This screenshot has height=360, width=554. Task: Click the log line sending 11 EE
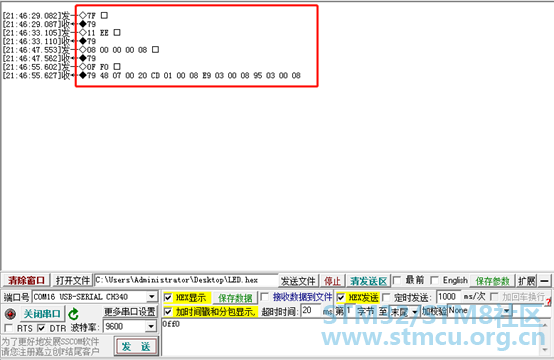61,33
